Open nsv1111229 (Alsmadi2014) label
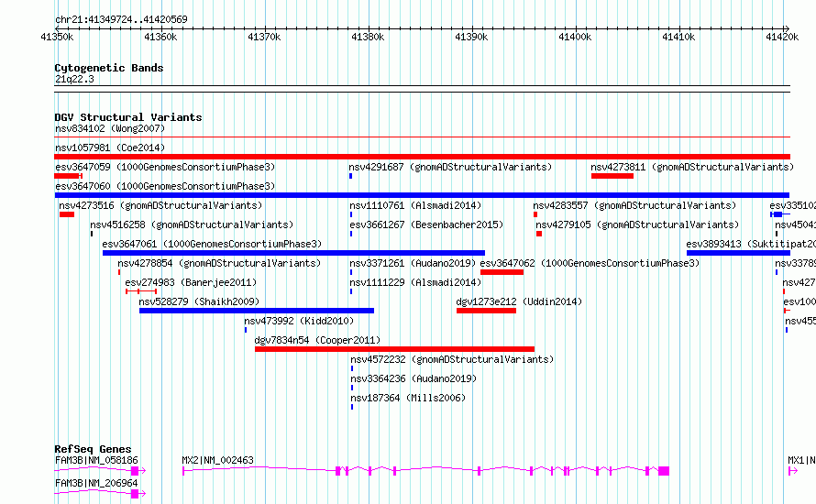 pos(415,282)
